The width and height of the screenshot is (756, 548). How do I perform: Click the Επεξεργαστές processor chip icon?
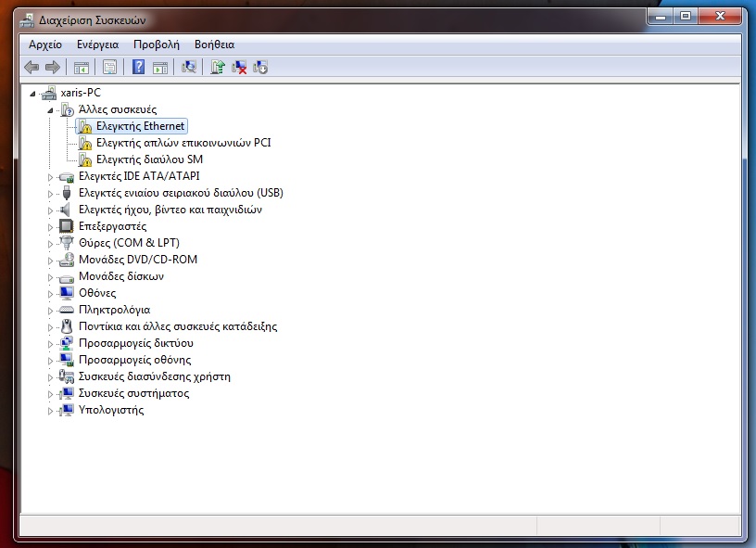click(66, 226)
